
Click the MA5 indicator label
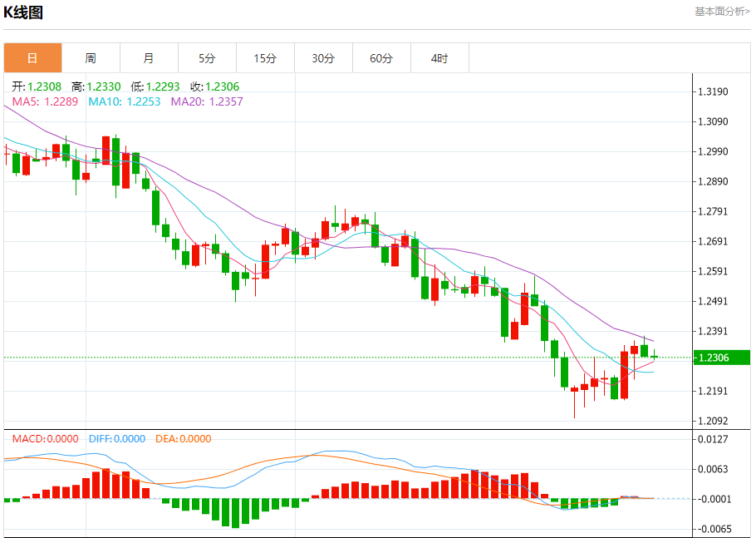[x=45, y=101]
